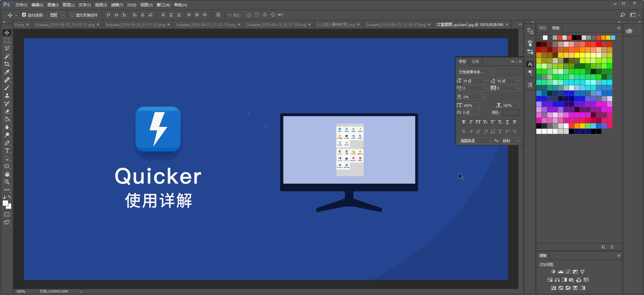Switch to the 5-2-加入等待时机.png document tab
644x295 pixels.
pyautogui.click(x=336, y=24)
